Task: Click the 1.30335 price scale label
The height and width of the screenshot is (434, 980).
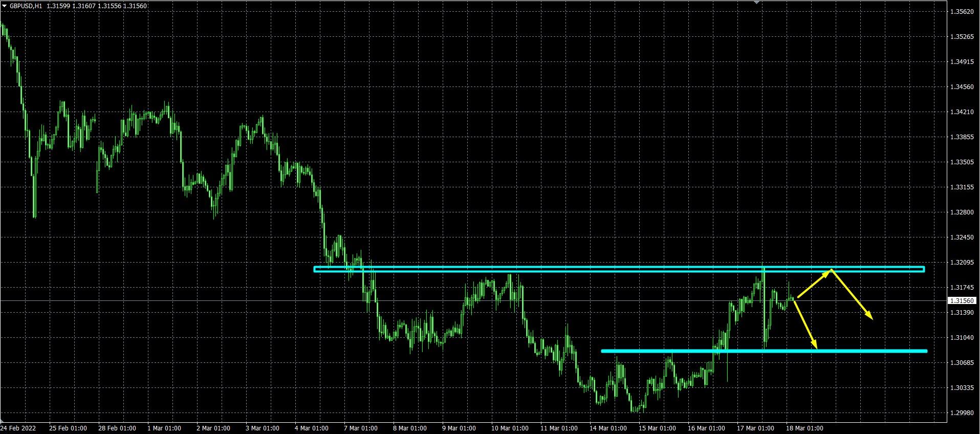Action: (962, 388)
